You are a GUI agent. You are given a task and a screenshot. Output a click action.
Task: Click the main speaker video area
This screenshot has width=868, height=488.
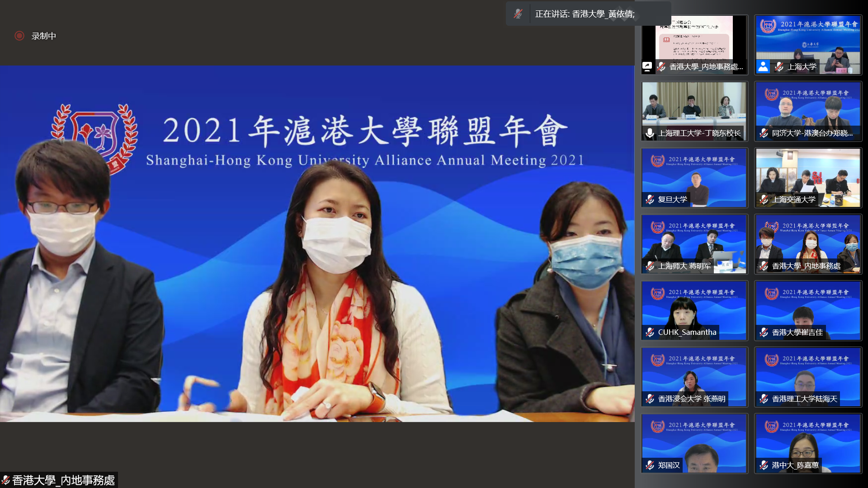pos(316,244)
